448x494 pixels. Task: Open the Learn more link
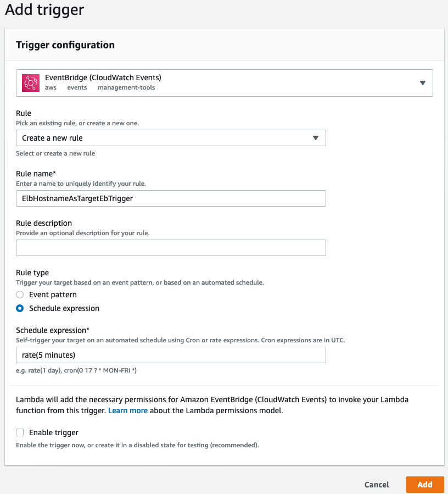pyautogui.click(x=128, y=410)
